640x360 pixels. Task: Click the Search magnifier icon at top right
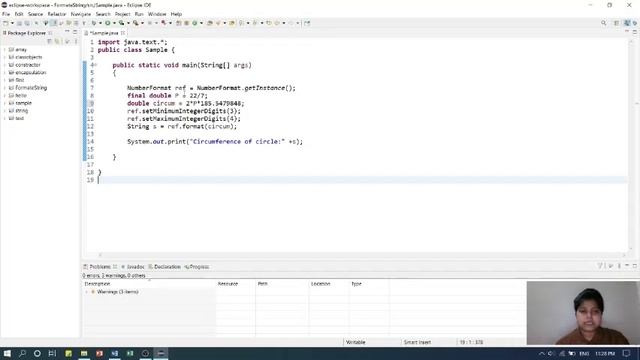[x=604, y=23]
